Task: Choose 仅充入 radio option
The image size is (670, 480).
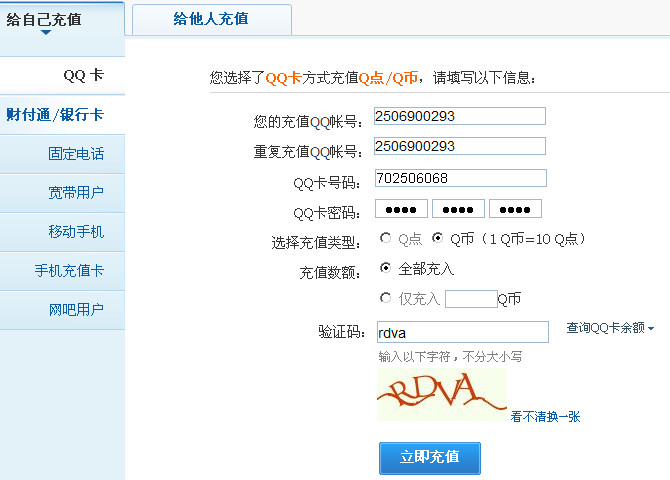Action: (385, 297)
